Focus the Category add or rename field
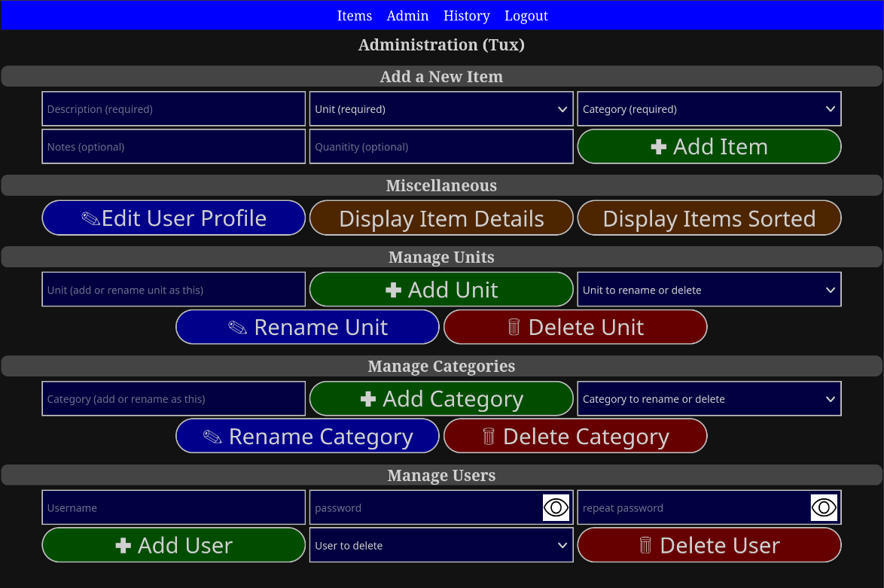This screenshot has width=884, height=588. pyautogui.click(x=174, y=398)
